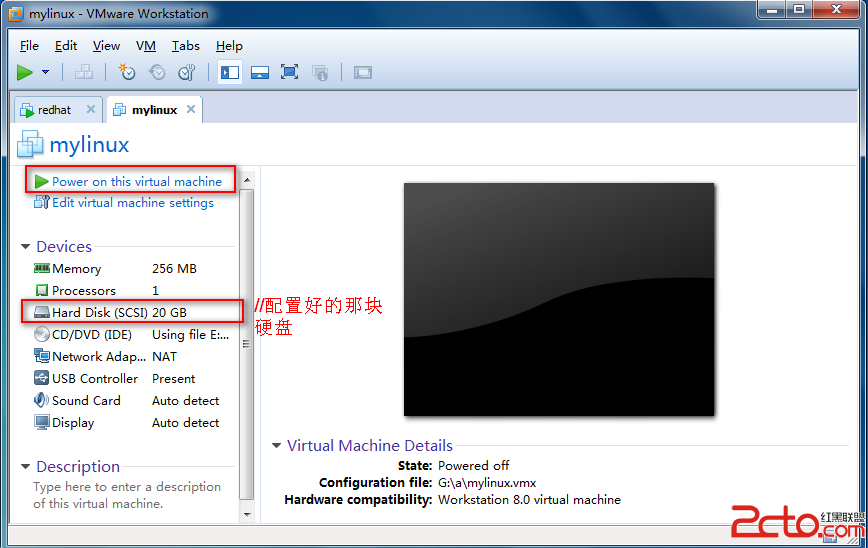Click the green Power On toolbar button
This screenshot has width=868, height=548.
(25, 73)
